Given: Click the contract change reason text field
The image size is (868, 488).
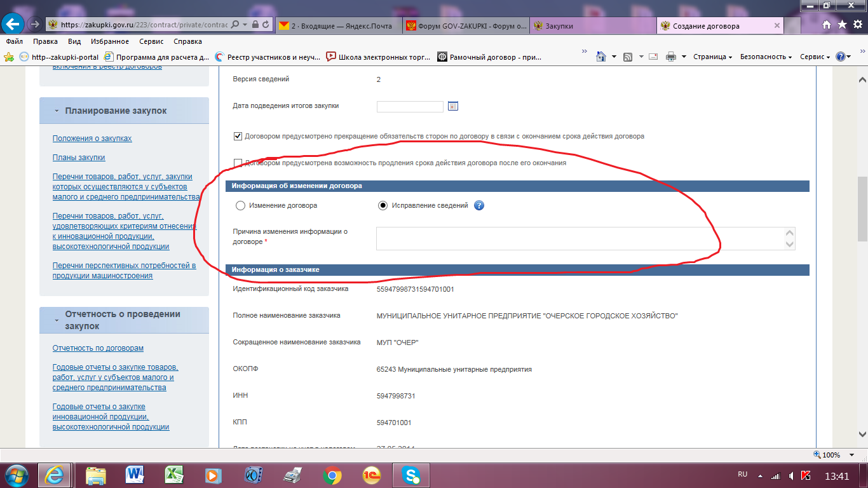Looking at the screenshot, I should coord(580,238).
